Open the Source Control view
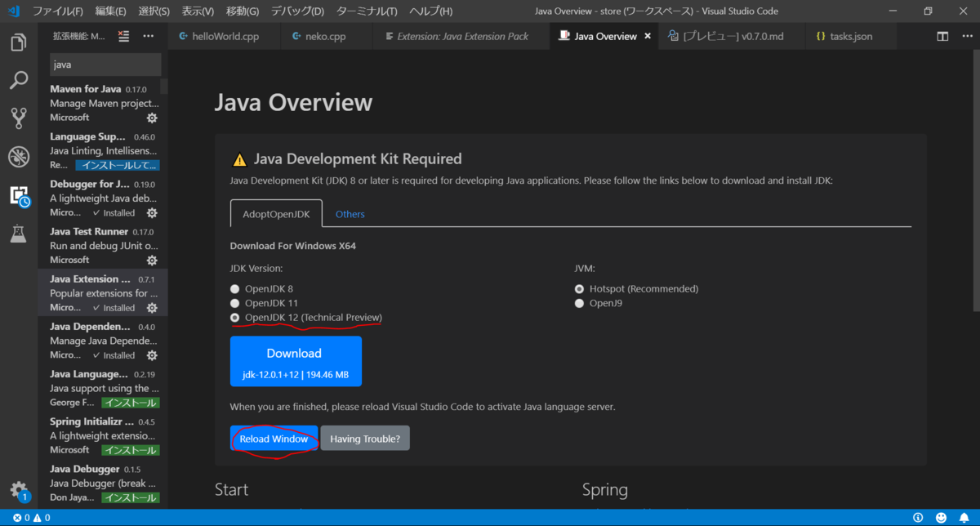The width and height of the screenshot is (980, 526). tap(18, 118)
